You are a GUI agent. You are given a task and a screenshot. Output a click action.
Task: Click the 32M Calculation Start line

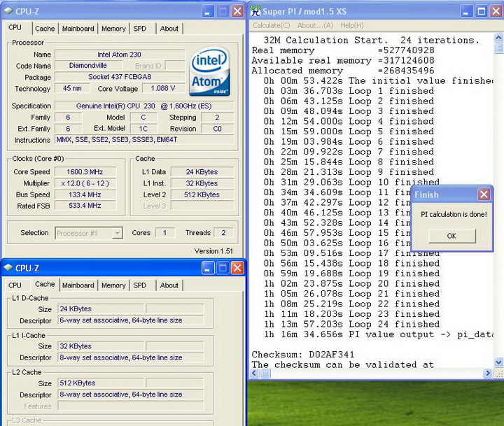coord(371,40)
